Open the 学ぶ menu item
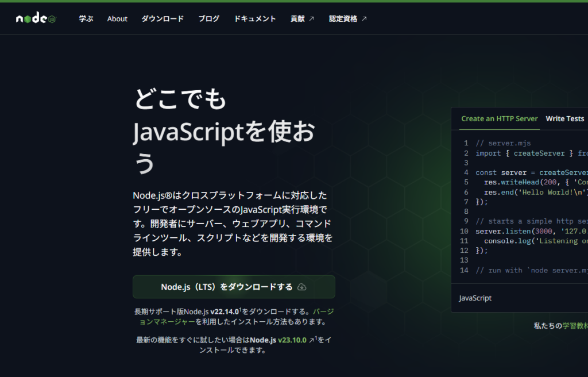 86,19
